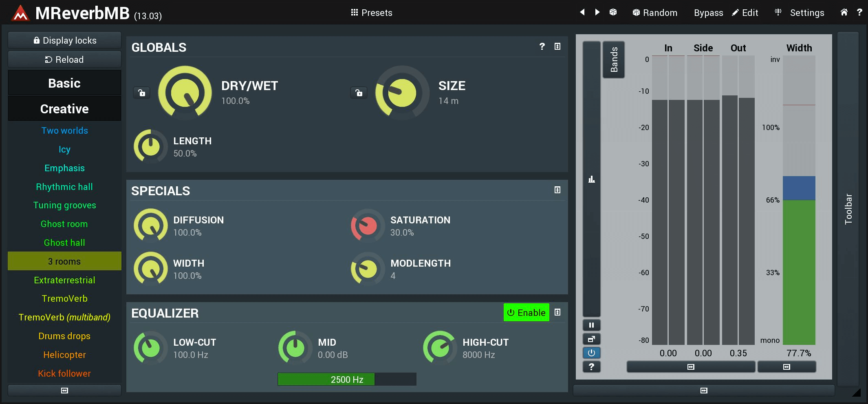Click the pop-out meter window icon
Screen dimensions: 868x404
pyautogui.click(x=591, y=339)
